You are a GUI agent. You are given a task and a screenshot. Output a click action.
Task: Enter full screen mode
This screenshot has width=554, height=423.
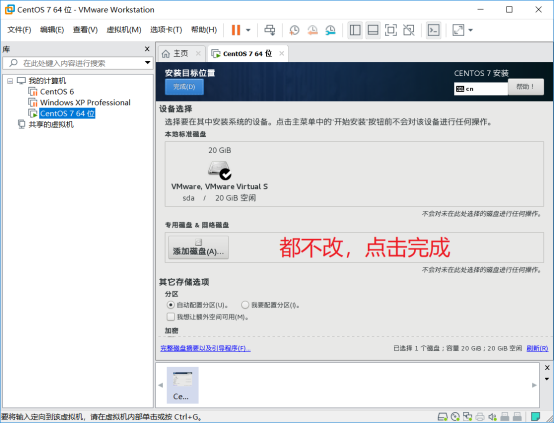(x=391, y=30)
